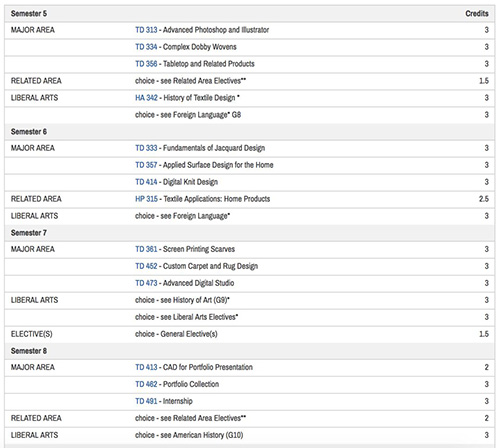The image size is (500, 448).
Task: Click the Credits column header
Action: coord(477,14)
